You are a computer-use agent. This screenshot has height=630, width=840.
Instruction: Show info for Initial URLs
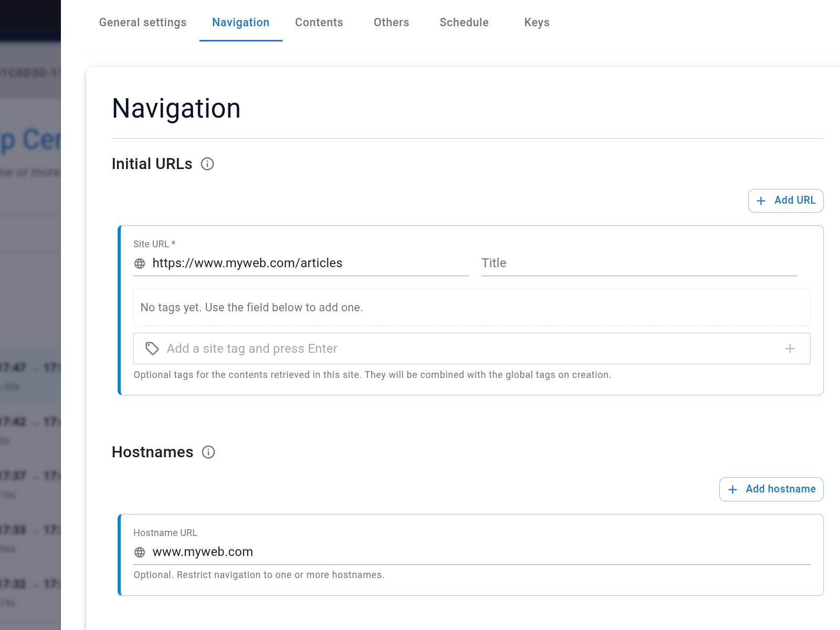[207, 164]
